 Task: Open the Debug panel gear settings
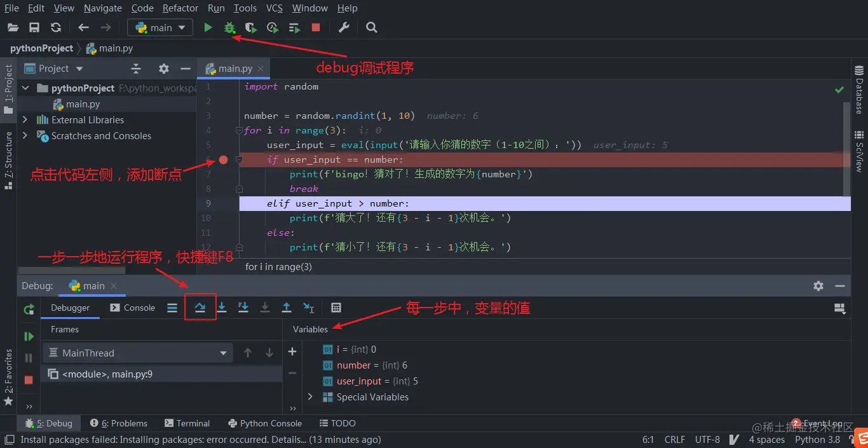[818, 286]
